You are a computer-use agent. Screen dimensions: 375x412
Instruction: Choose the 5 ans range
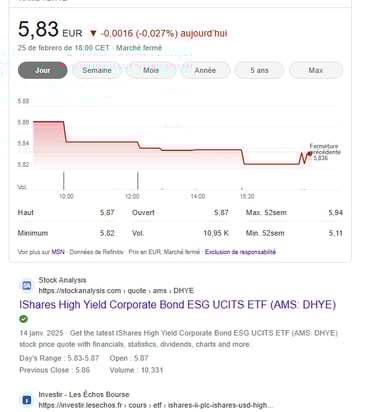click(x=259, y=70)
